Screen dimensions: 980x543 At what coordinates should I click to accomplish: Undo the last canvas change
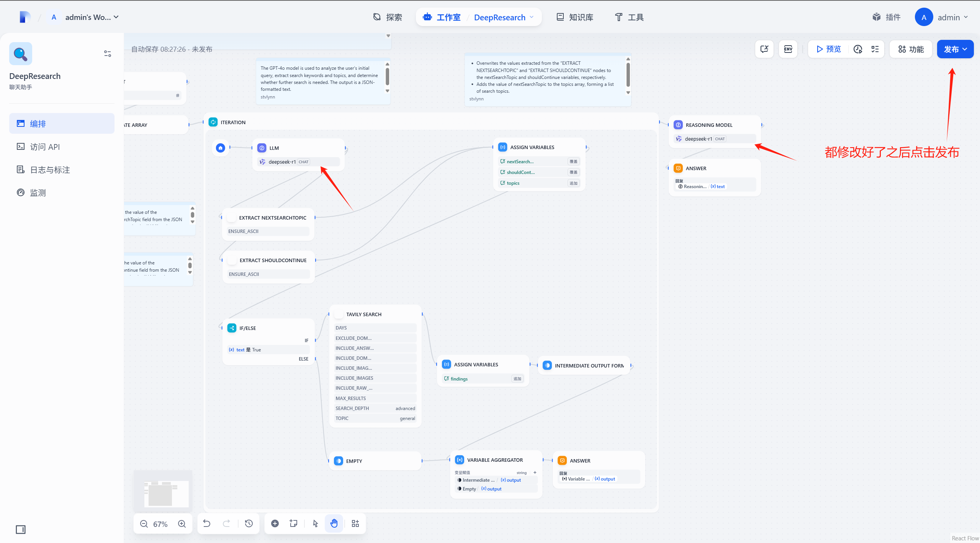pos(207,523)
